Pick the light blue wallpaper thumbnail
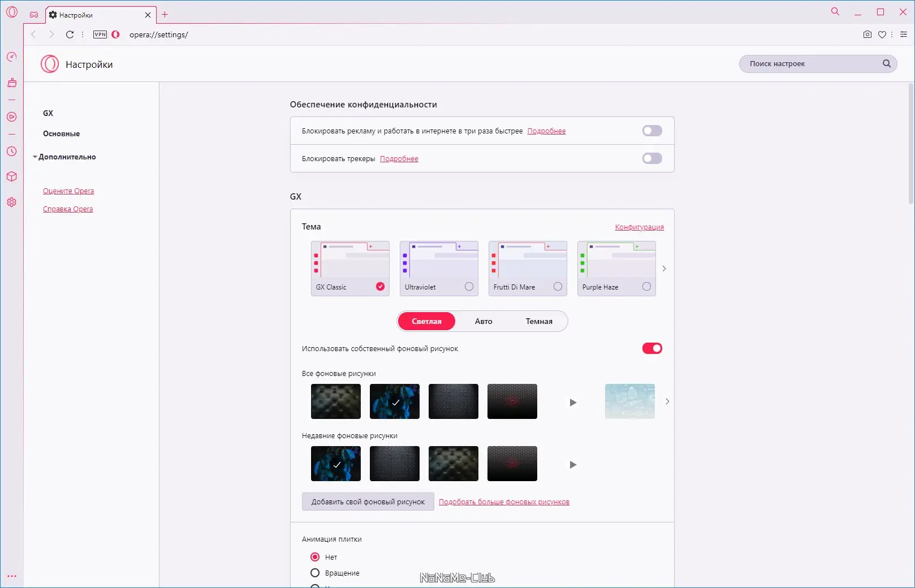Viewport: 915px width, 588px height. [630, 401]
